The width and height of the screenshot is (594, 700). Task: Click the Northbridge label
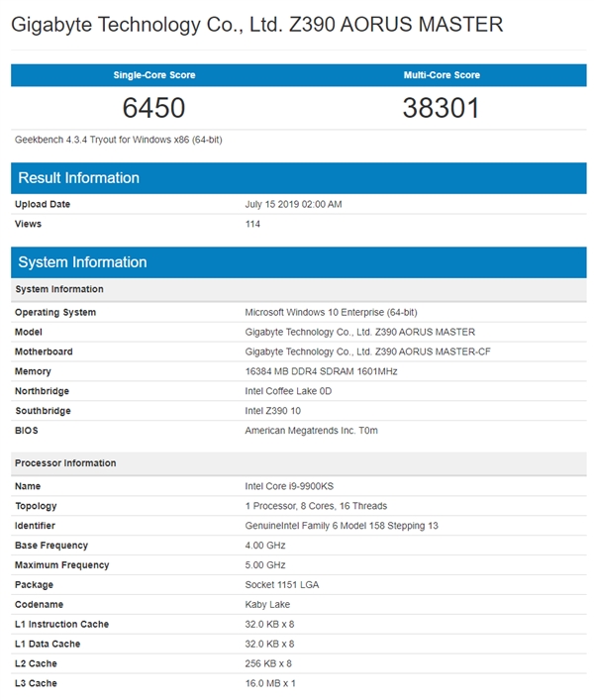(x=42, y=391)
